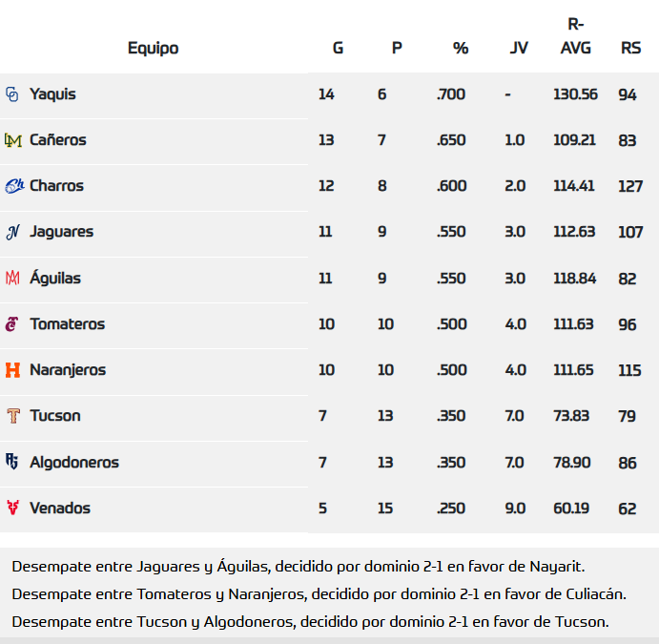Click the Equipo column header
Screen dimensions: 659x644
(x=153, y=48)
